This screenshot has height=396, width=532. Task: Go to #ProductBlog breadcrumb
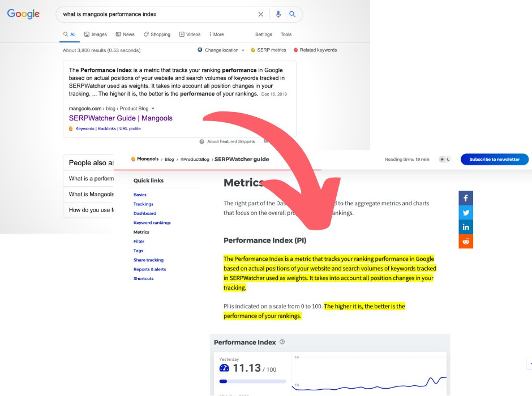[195, 160]
